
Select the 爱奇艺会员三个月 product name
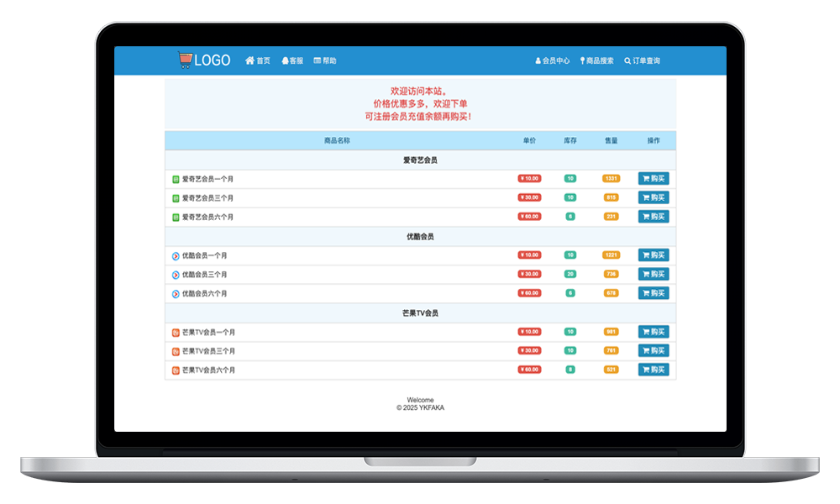pos(207,198)
